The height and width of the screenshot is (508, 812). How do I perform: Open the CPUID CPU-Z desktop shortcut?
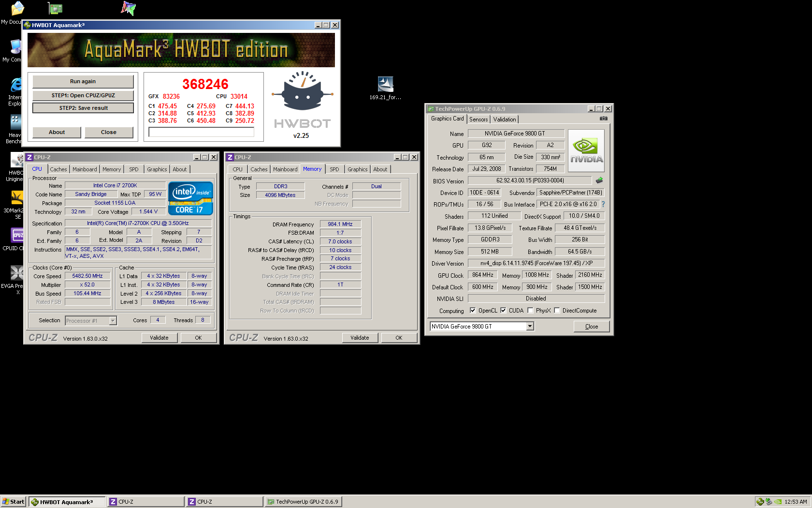click(x=17, y=235)
